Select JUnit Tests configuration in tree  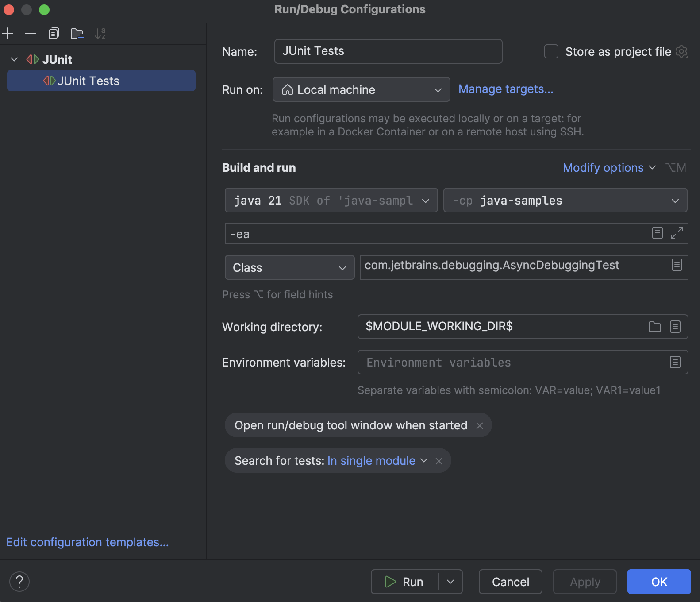pyautogui.click(x=101, y=81)
